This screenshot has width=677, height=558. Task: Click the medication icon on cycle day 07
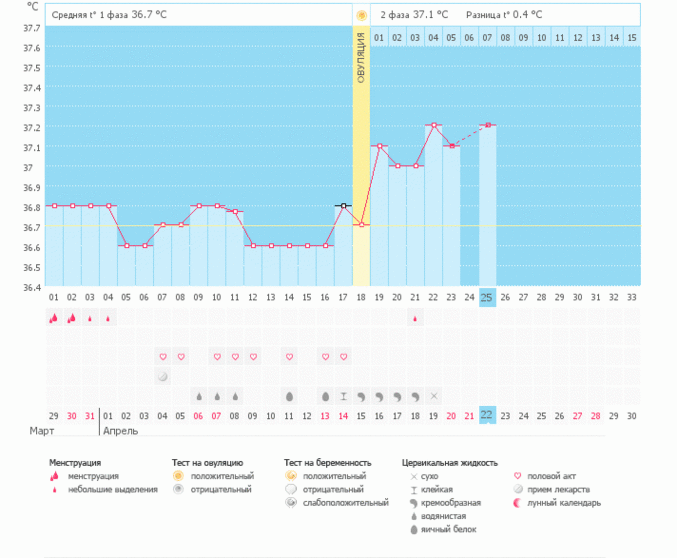(x=162, y=376)
